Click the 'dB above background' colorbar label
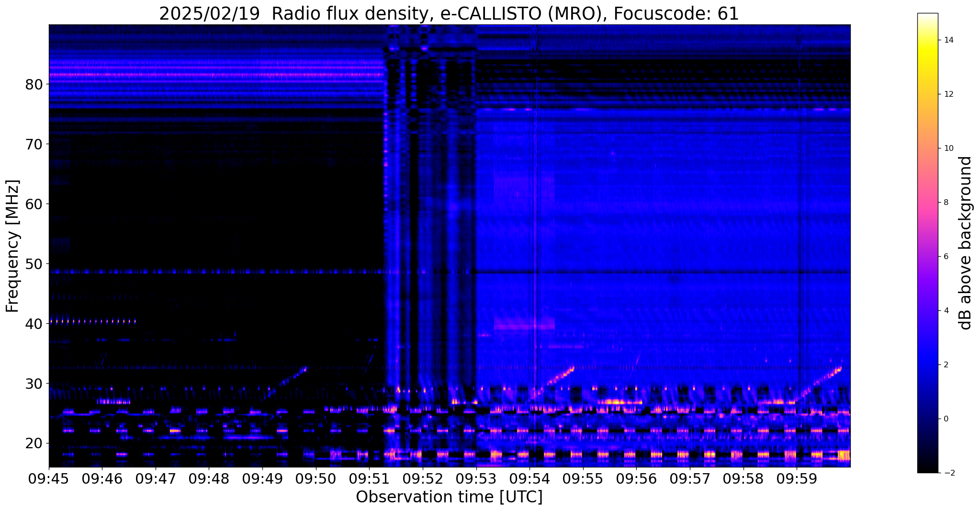This screenshot has width=980, height=511. point(966,243)
